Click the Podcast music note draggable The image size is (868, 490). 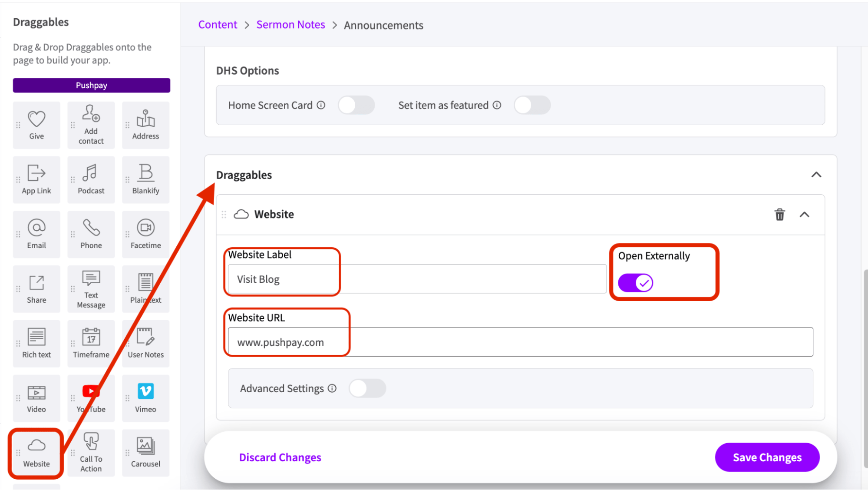point(91,179)
